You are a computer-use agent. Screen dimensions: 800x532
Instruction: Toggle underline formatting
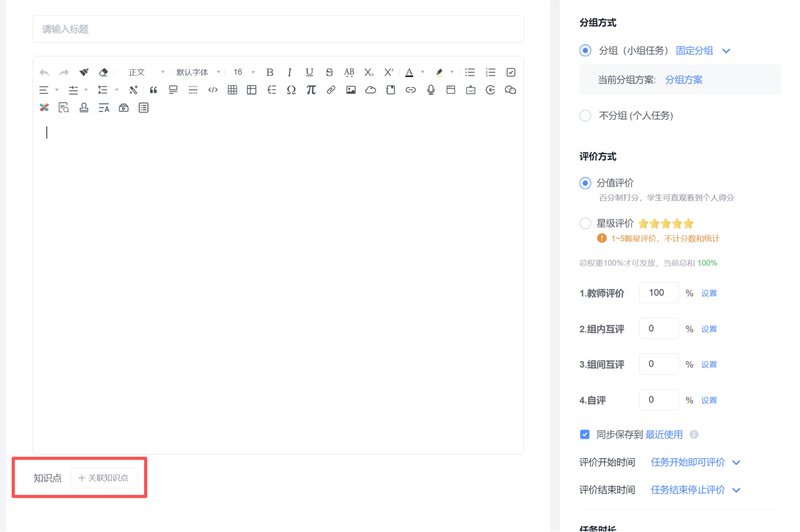[309, 72]
